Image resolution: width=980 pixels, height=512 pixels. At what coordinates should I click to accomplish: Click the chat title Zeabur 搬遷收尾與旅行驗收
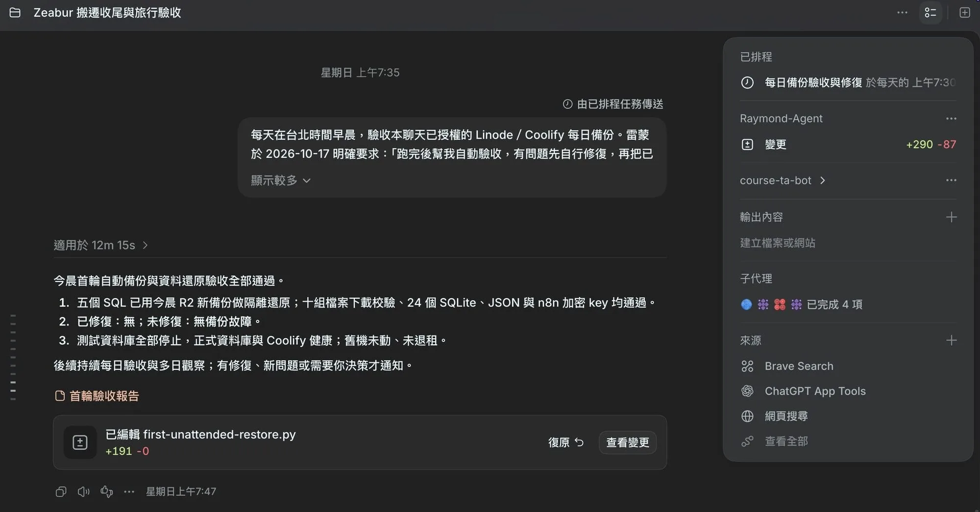(x=107, y=13)
